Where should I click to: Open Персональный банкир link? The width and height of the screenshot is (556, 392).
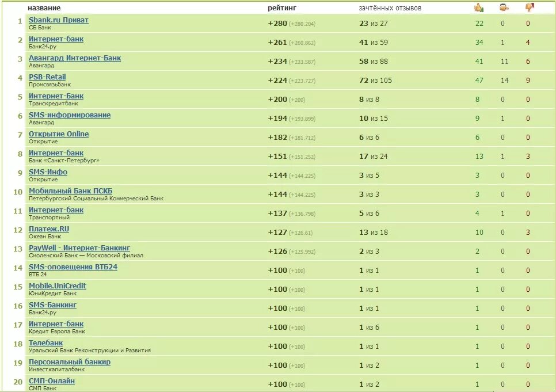[x=70, y=362]
